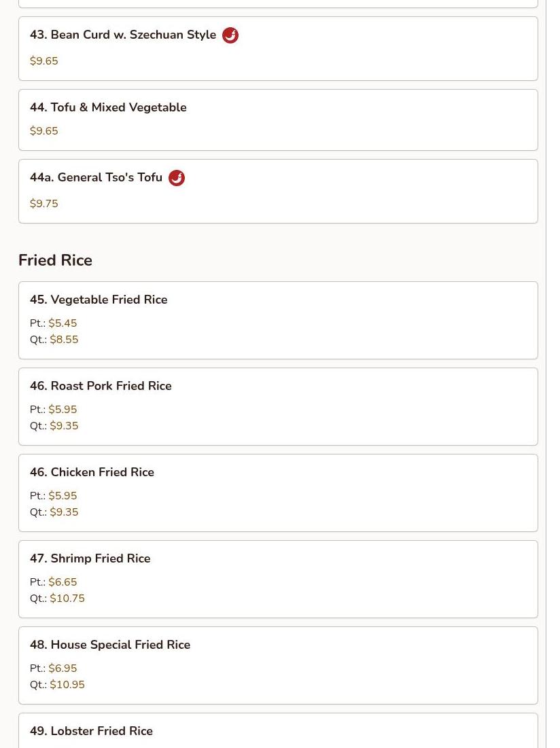Click the spicy chili icon beside General Tso's Tofu
This screenshot has height=748, width=560.
click(177, 178)
